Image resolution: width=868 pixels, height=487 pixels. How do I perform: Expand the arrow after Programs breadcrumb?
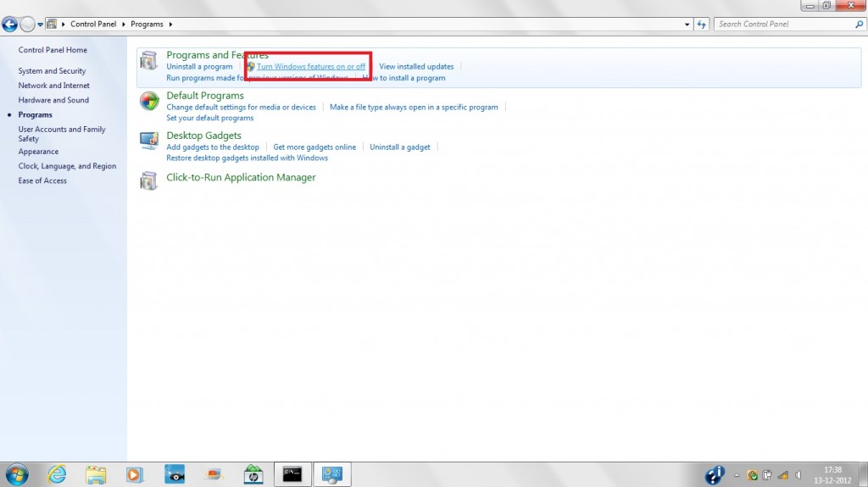click(170, 25)
